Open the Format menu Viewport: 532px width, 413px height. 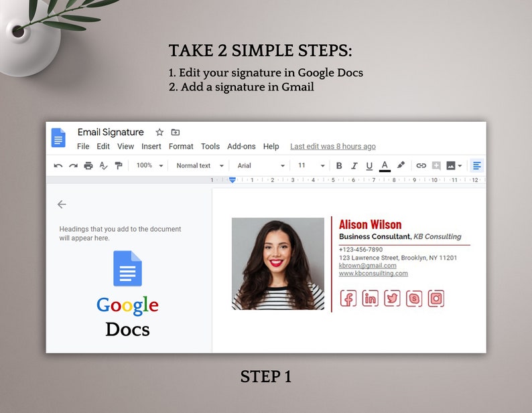pos(181,147)
